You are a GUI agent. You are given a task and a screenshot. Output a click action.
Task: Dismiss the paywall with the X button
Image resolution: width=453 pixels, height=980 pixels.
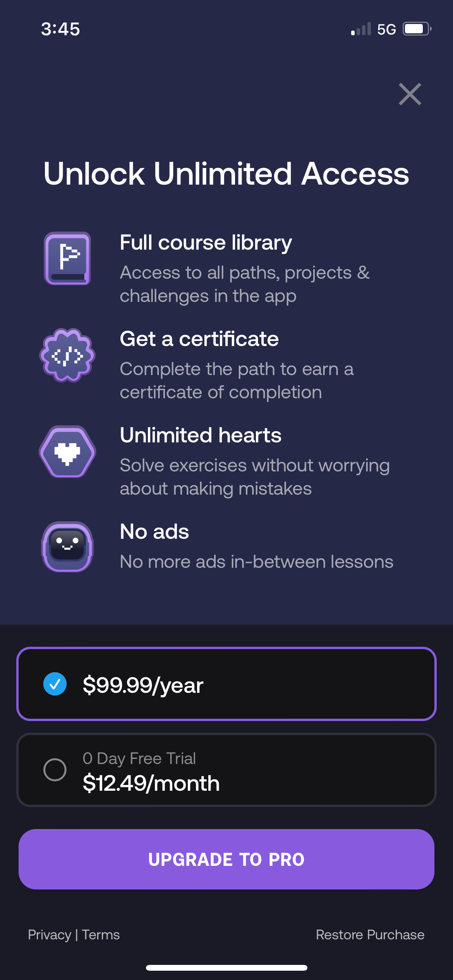[x=410, y=94]
